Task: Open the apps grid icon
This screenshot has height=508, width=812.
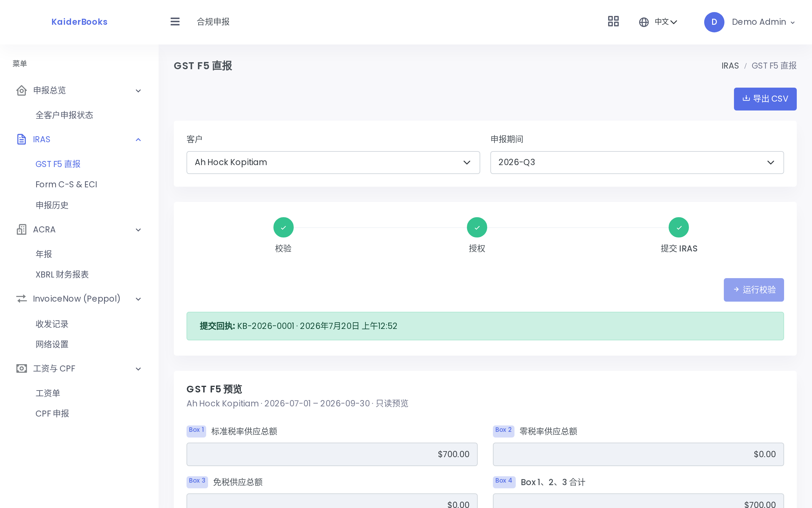Action: (x=613, y=22)
